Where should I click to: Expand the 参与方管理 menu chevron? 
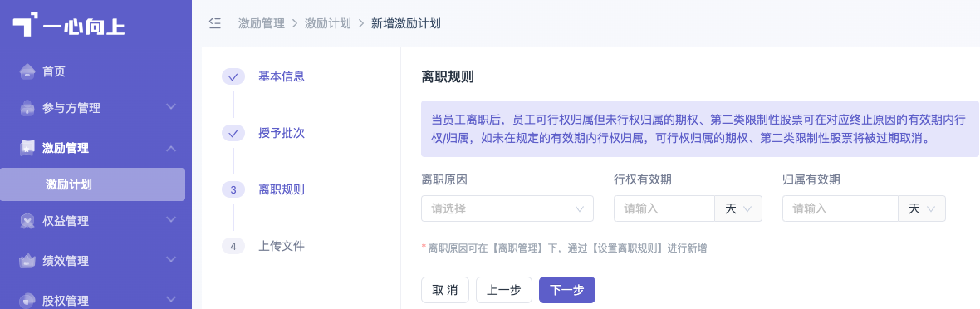[x=171, y=107]
